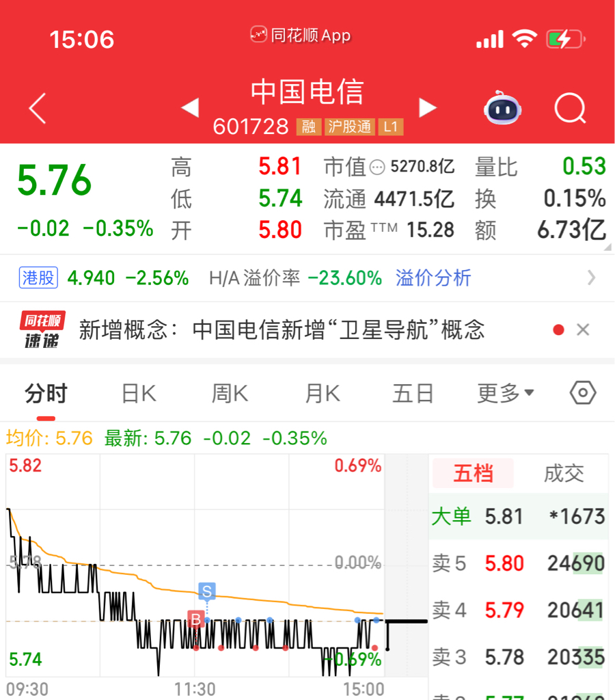Tap the intraday minute chart area
The height and width of the screenshot is (700, 615).
pyautogui.click(x=195, y=565)
